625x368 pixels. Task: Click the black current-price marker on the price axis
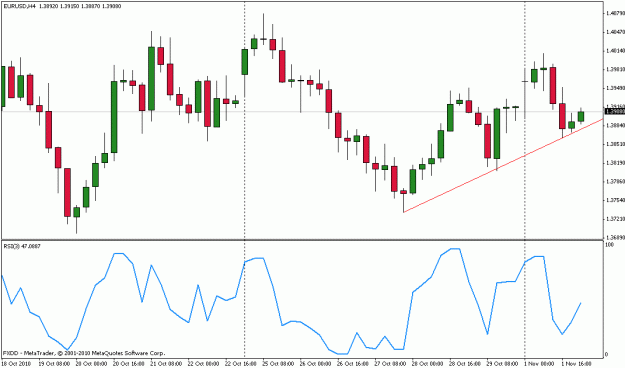pyautogui.click(x=614, y=111)
